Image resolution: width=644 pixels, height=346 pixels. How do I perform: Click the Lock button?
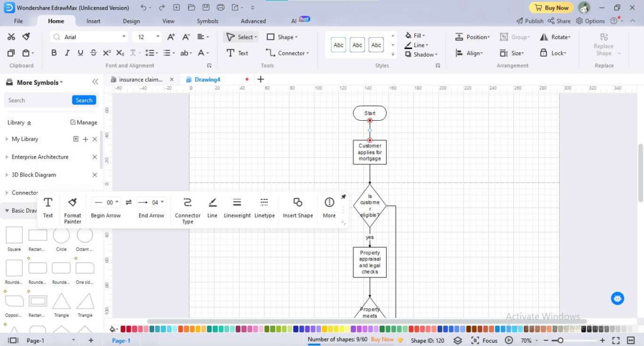point(553,53)
